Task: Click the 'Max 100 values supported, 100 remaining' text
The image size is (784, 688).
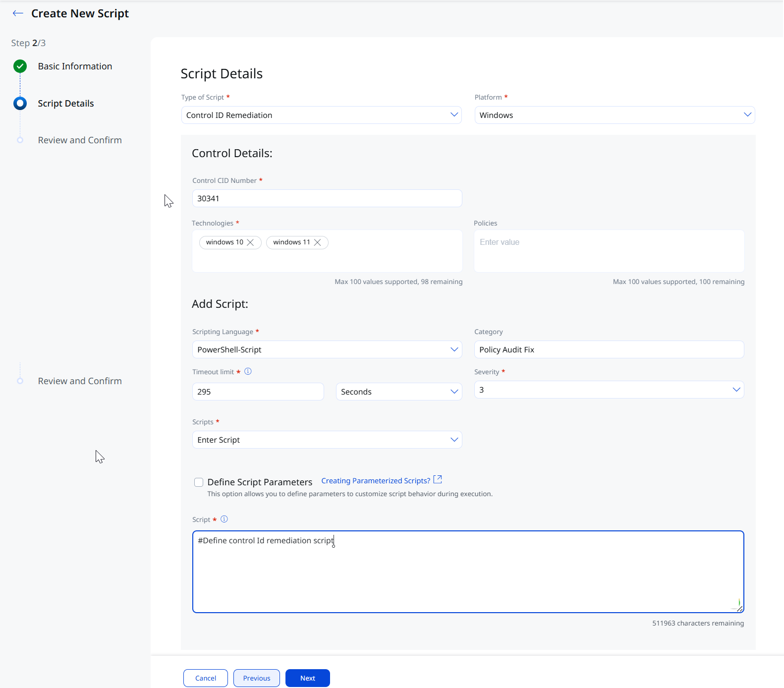Action: [678, 282]
